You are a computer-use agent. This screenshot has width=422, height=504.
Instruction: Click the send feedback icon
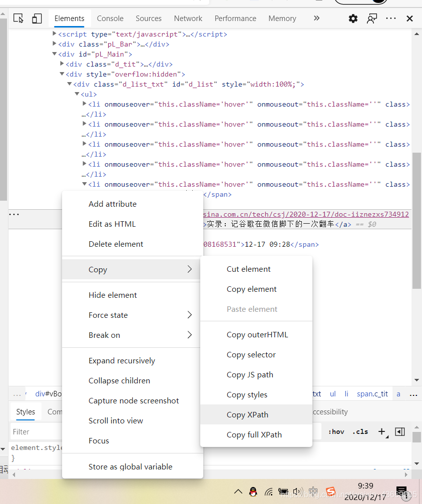[372, 19]
